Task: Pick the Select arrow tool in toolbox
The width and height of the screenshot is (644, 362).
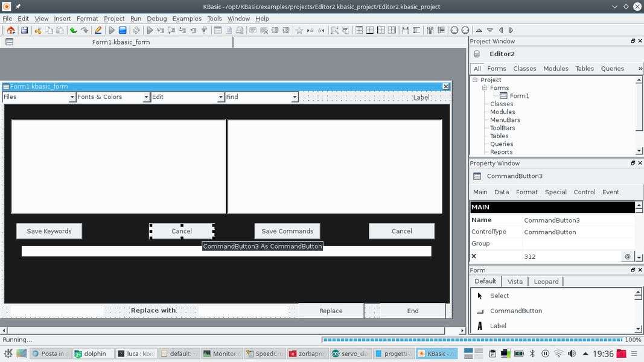Action: [499, 296]
